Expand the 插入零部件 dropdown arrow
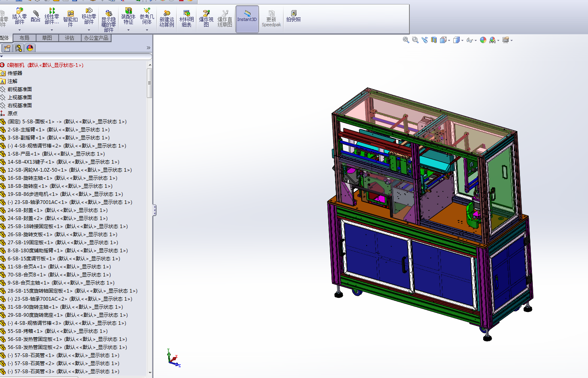Image resolution: width=588 pixels, height=378 pixels. (19, 30)
